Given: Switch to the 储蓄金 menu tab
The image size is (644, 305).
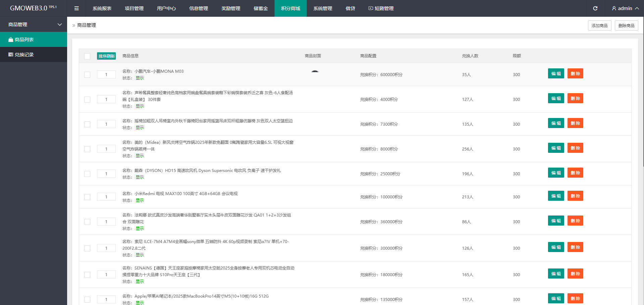Looking at the screenshot, I should click(260, 8).
